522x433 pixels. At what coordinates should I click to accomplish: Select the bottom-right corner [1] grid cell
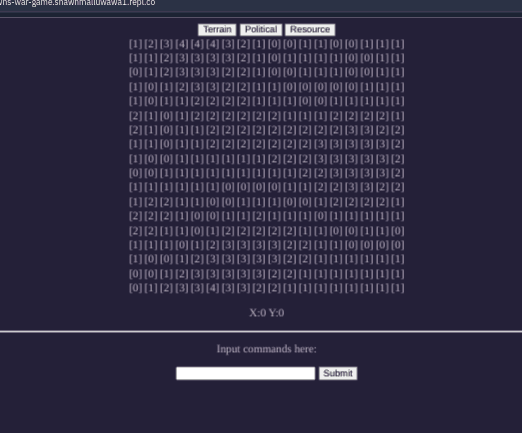(398, 288)
